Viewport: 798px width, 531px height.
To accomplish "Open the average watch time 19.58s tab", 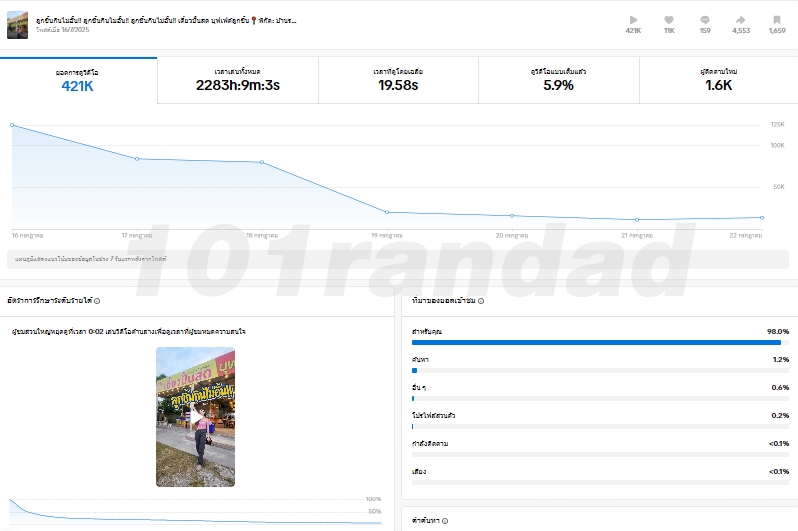I will click(x=398, y=80).
